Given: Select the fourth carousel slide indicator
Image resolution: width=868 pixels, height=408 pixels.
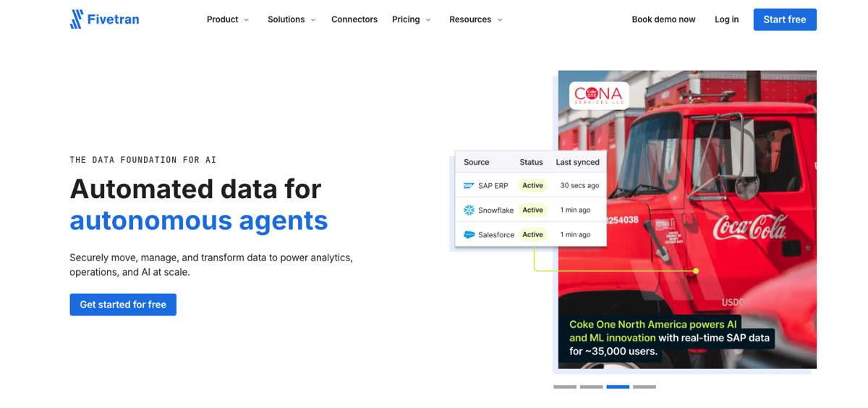Looking at the screenshot, I should pyautogui.click(x=644, y=387).
